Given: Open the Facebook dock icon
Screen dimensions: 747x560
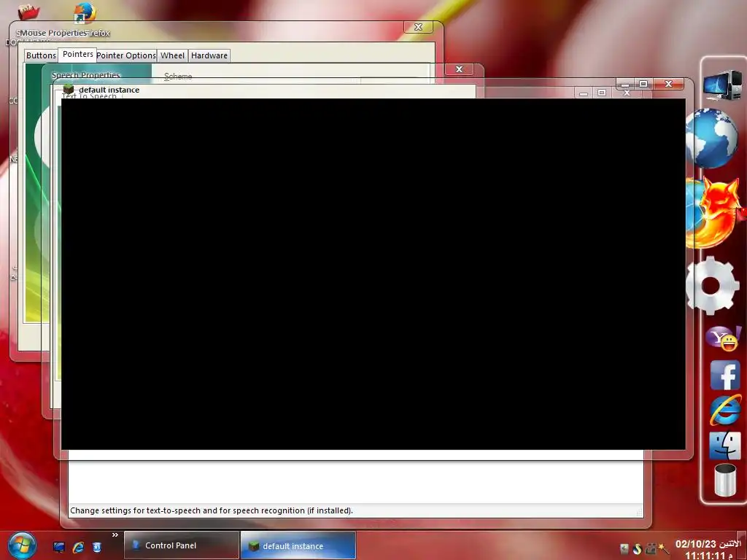Looking at the screenshot, I should pyautogui.click(x=725, y=376).
